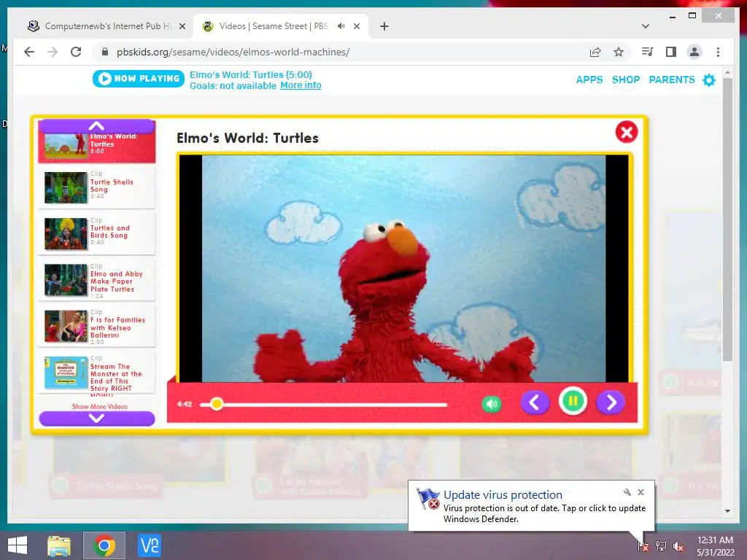
Task: Mute video with green volume button
Action: click(491, 404)
